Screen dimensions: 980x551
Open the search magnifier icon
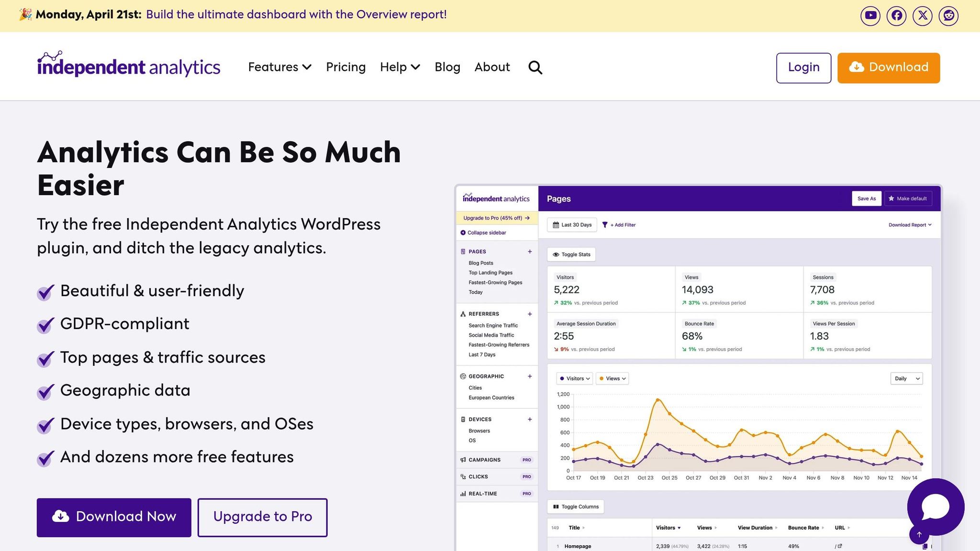pyautogui.click(x=535, y=67)
